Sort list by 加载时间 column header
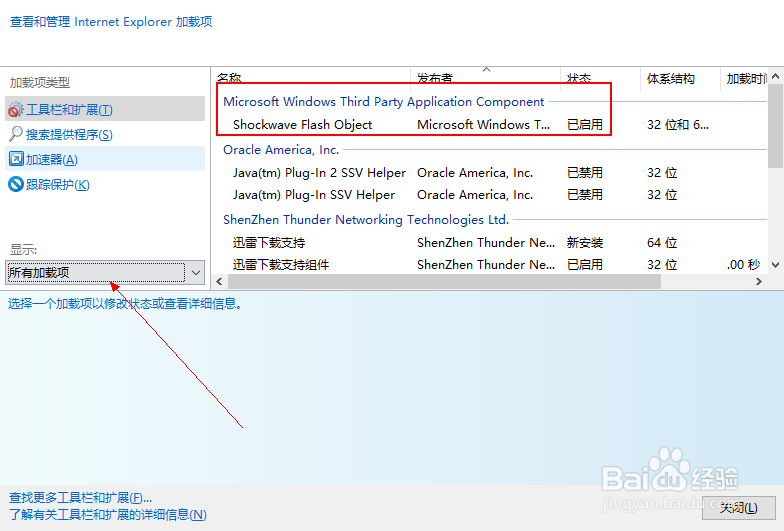Viewport: 784px width, 531px height. tap(744, 78)
